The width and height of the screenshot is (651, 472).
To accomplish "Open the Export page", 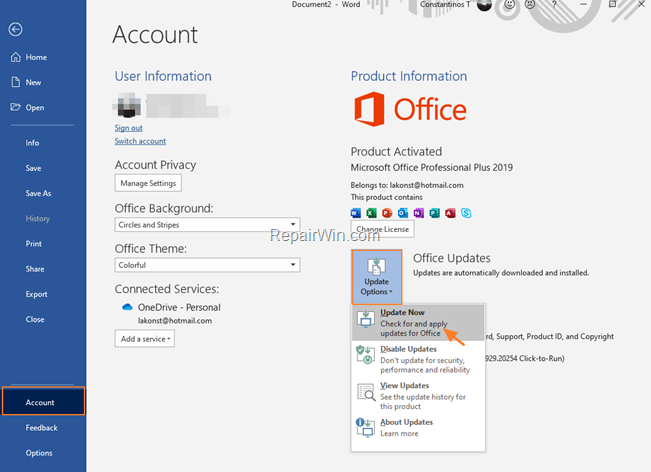I will pyautogui.click(x=37, y=294).
